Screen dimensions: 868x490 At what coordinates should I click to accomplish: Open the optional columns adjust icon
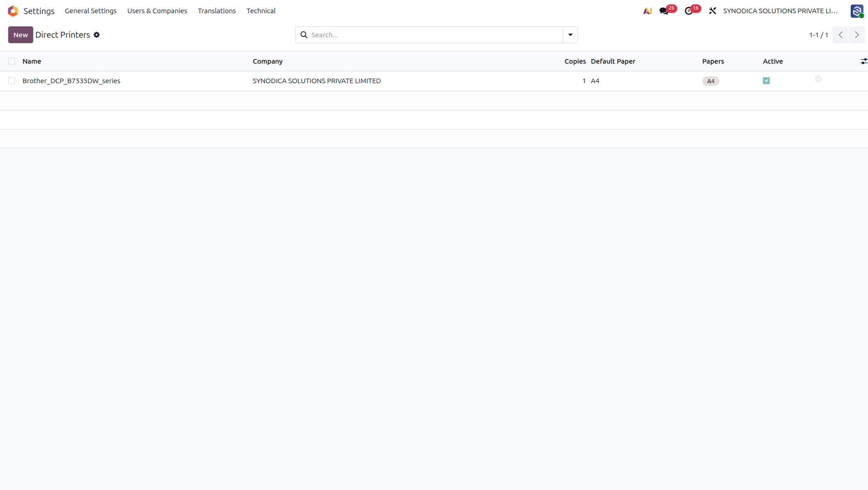point(864,61)
